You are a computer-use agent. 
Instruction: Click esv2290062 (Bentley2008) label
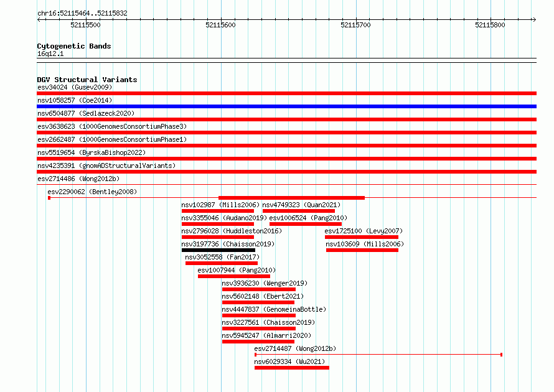92,192
